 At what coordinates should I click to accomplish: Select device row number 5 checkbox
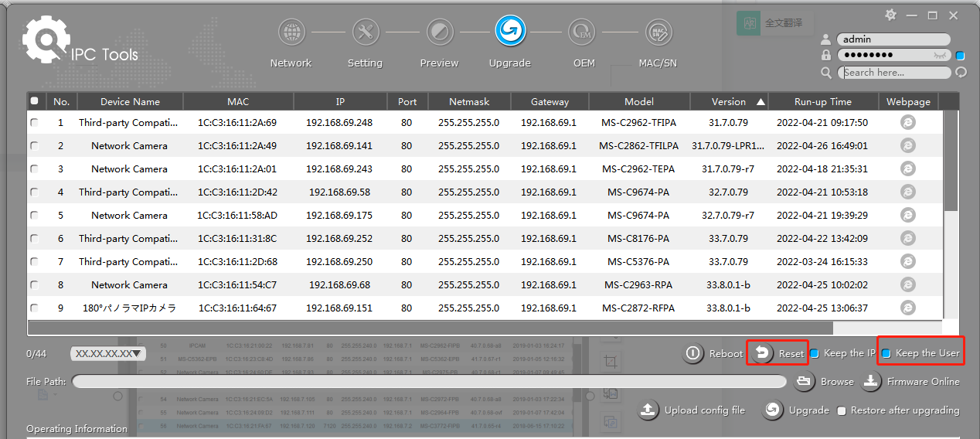[x=34, y=215]
